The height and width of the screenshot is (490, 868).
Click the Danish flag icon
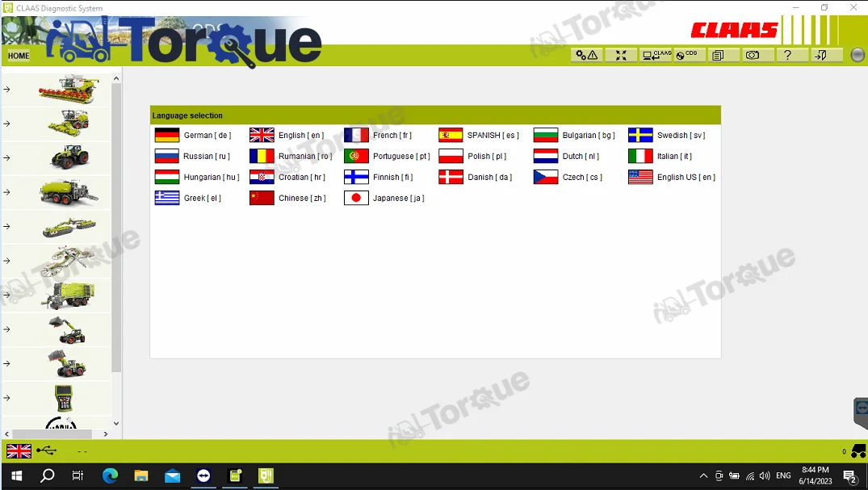[451, 177]
